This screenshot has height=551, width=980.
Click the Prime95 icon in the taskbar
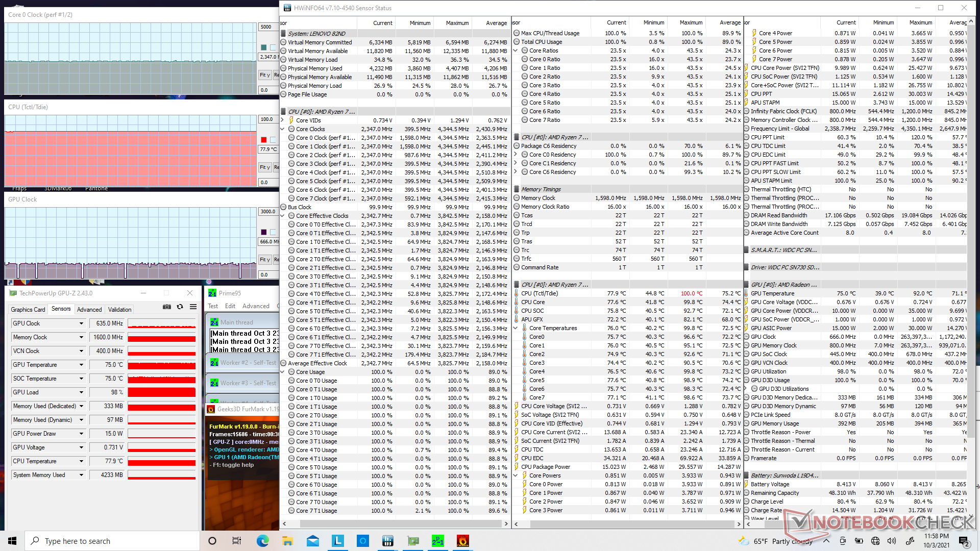pyautogui.click(x=437, y=541)
